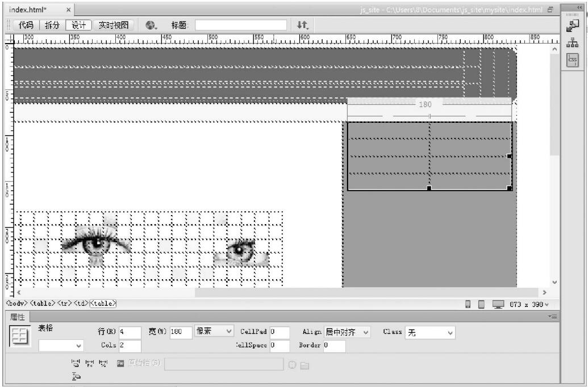The image size is (588, 387).
Task: Open the Class 无 dropdown
Action: pos(430,333)
